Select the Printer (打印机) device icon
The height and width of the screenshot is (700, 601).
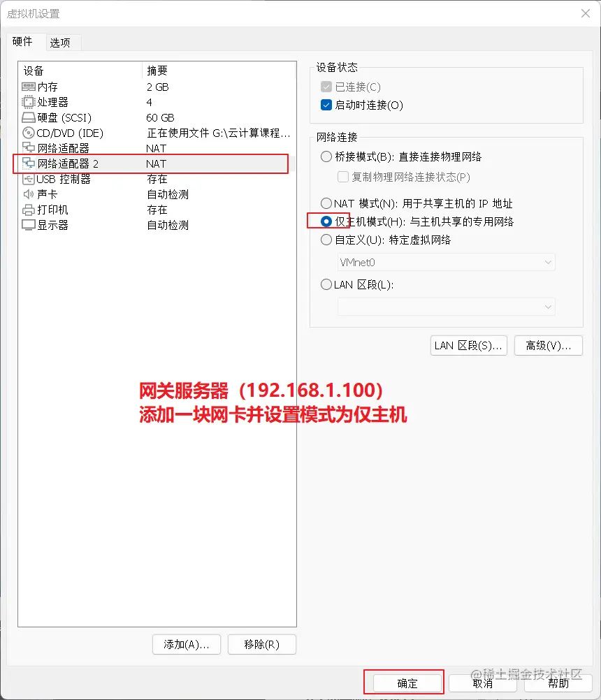pyautogui.click(x=28, y=210)
